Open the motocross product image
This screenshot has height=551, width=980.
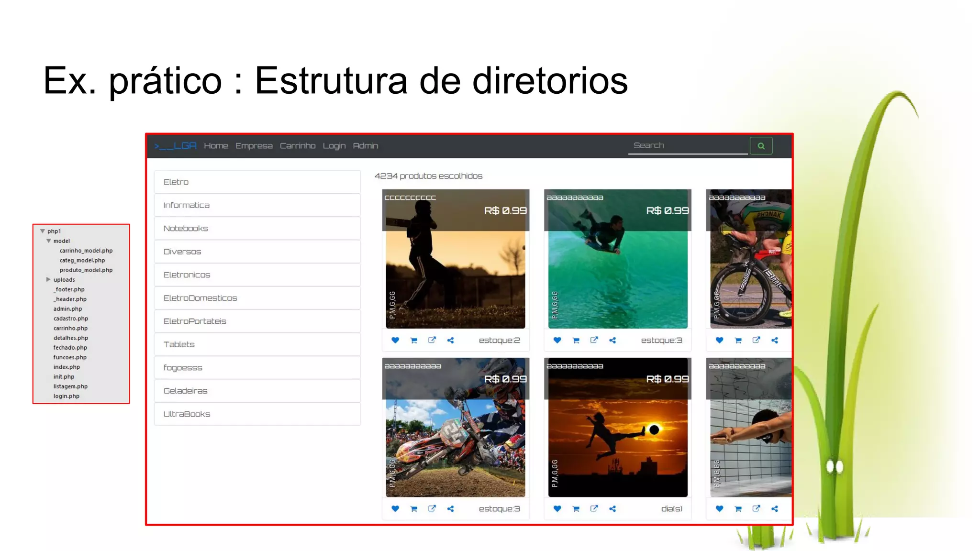456,427
